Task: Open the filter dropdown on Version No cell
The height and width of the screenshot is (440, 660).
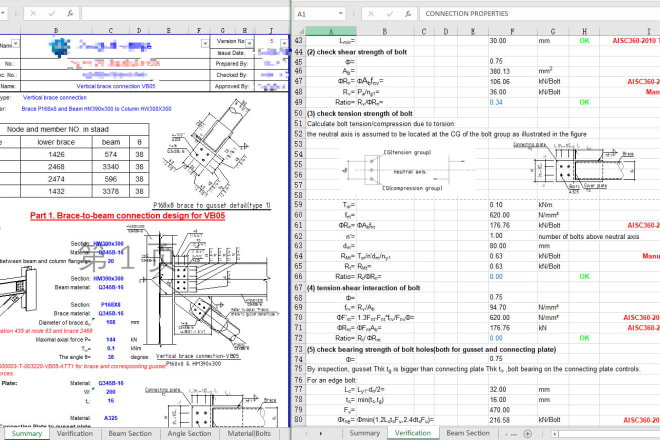Action: point(250,43)
